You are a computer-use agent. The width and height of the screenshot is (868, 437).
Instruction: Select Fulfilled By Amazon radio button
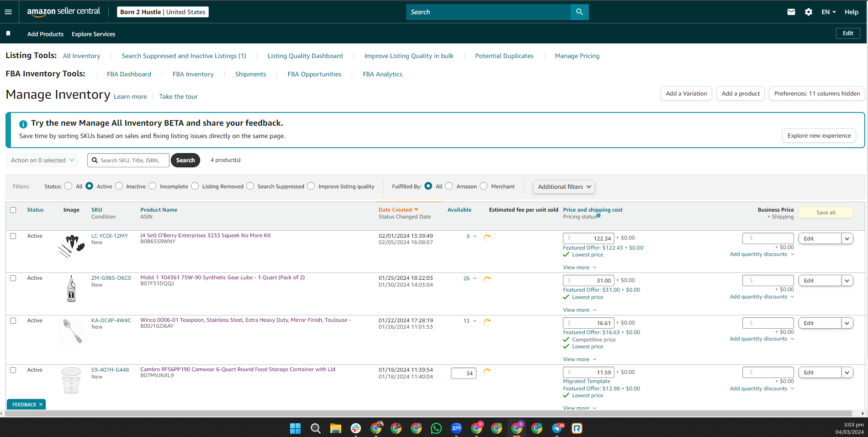(x=449, y=186)
